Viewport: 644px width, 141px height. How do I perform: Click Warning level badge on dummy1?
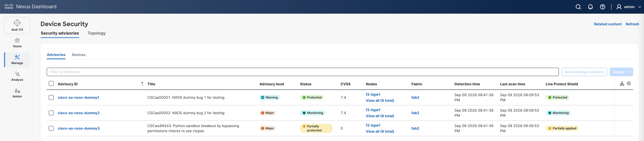pyautogui.click(x=269, y=97)
